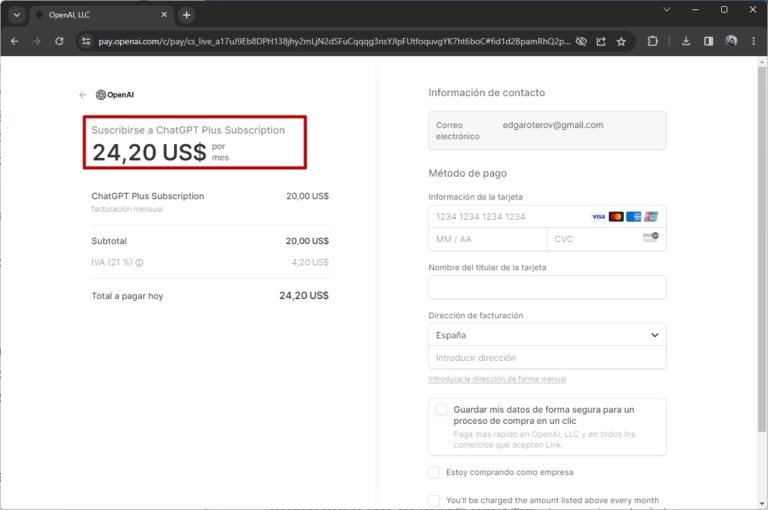768x510 pixels.
Task: Check the charged every month agreement box
Action: coord(434,500)
